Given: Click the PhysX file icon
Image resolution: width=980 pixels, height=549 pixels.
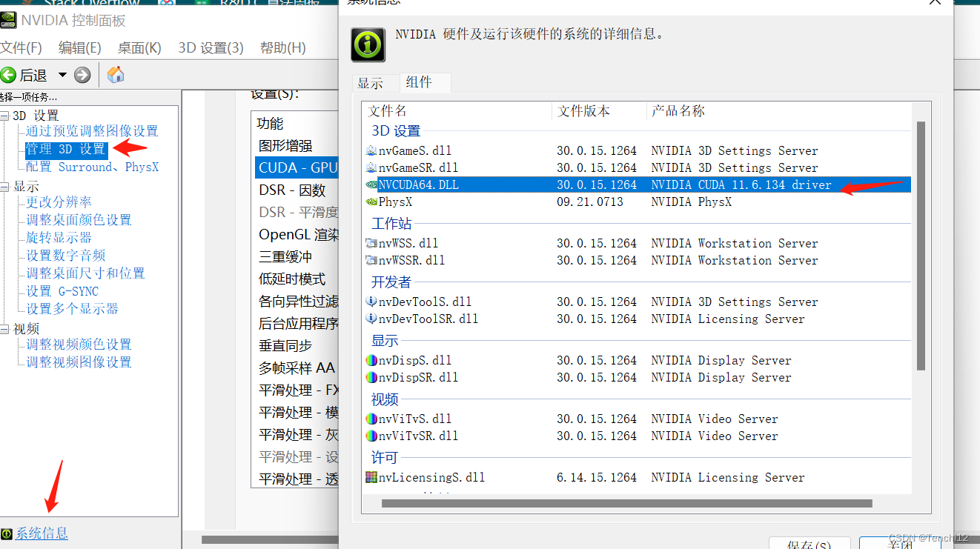Looking at the screenshot, I should (x=371, y=202).
